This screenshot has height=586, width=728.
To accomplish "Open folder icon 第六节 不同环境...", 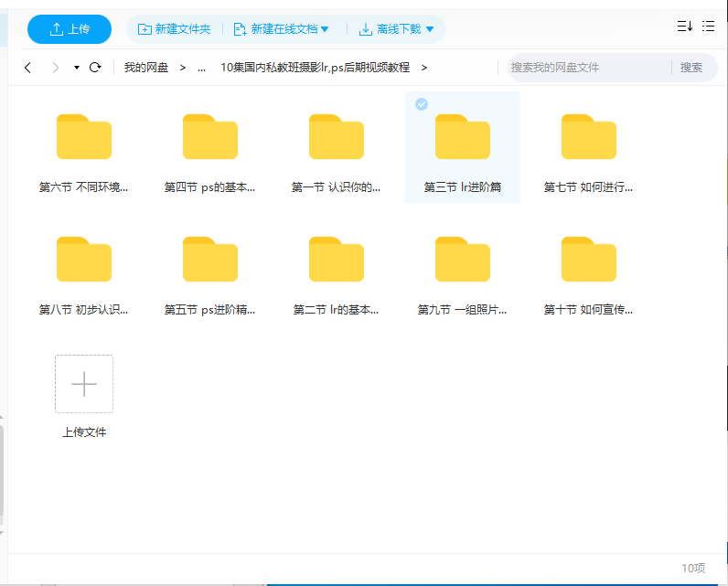I will point(84,136).
